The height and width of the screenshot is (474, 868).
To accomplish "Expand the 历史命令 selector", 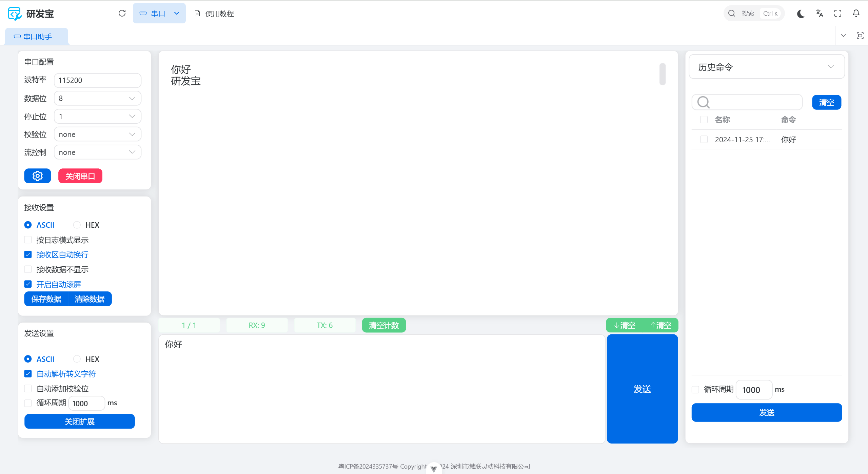I will (766, 67).
